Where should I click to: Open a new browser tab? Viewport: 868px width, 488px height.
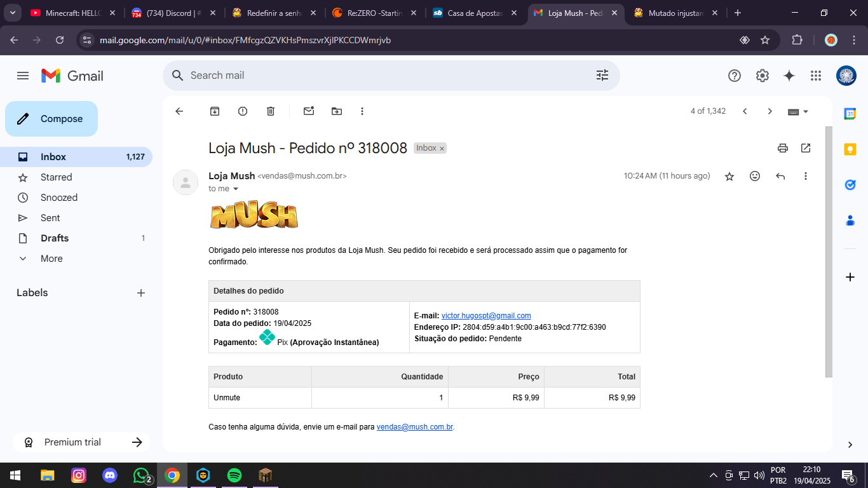click(x=737, y=13)
